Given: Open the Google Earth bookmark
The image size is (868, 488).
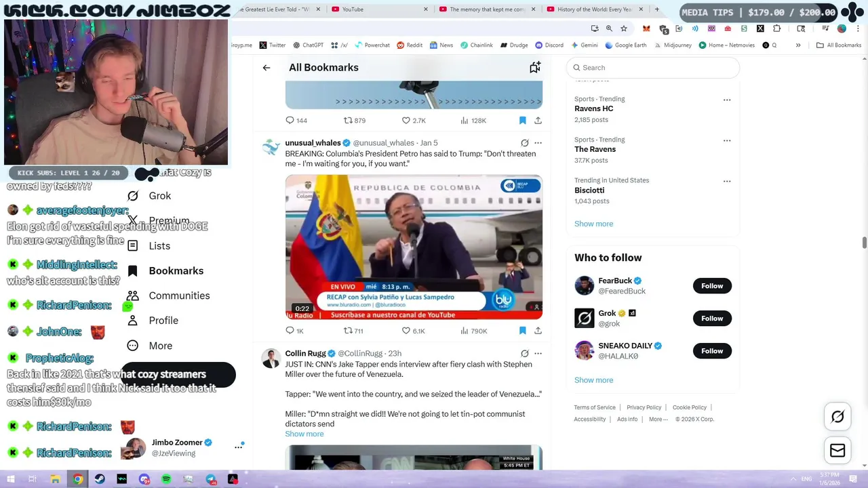Looking at the screenshot, I should tap(626, 45).
